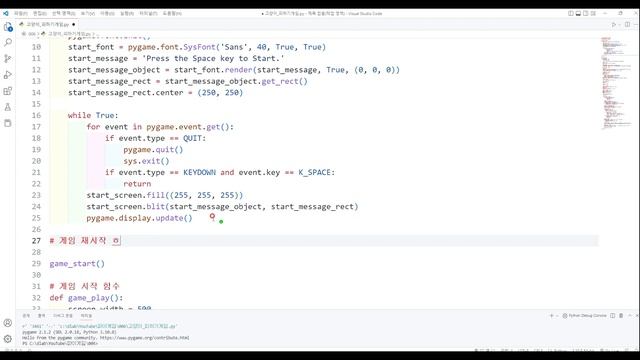Kill the terminal with trash icon
The width and height of the screenshot is (640, 360).
pyautogui.click(x=621, y=316)
